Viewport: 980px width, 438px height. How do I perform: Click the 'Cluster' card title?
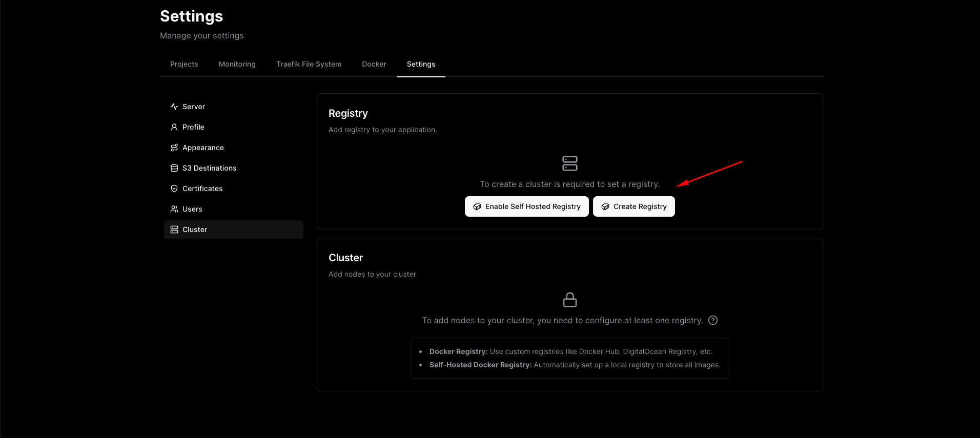345,258
